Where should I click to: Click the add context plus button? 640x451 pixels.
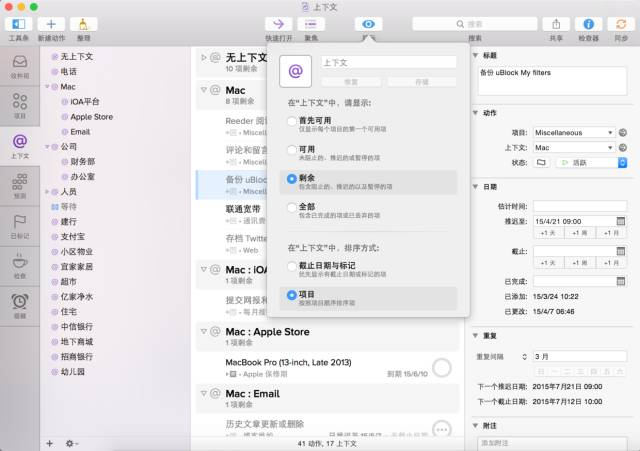click(x=49, y=443)
